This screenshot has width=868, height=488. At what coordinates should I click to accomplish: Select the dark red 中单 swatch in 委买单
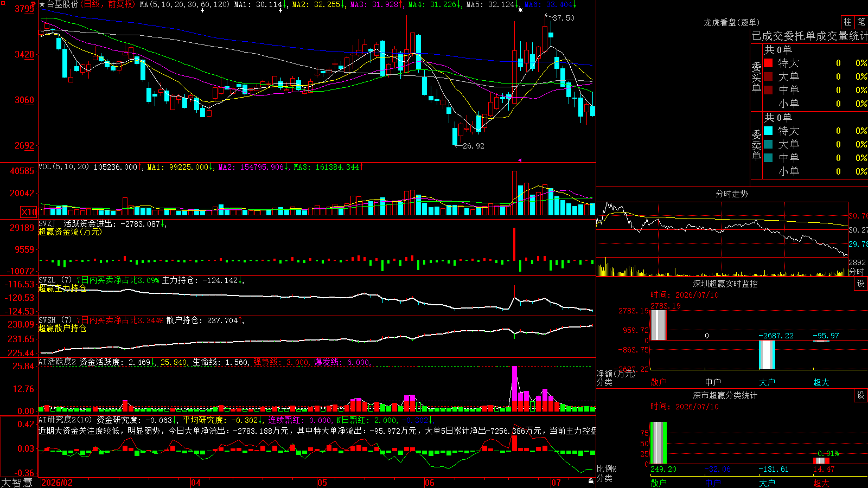click(x=768, y=90)
